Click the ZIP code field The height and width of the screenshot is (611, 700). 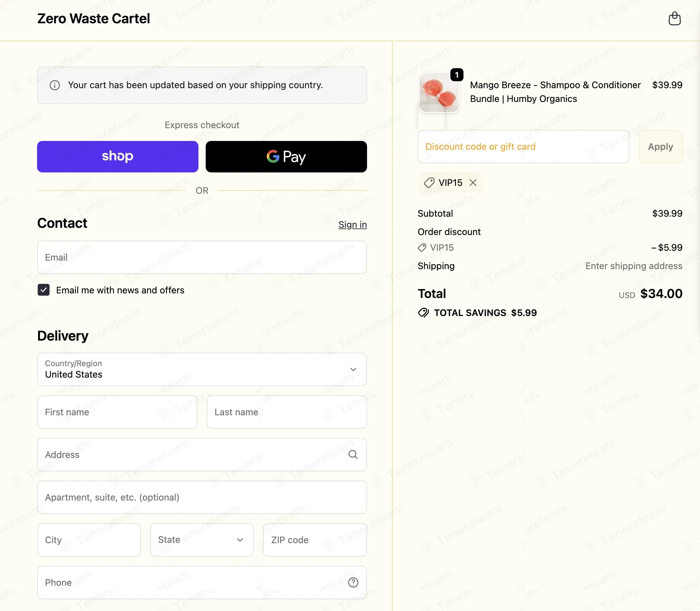315,540
